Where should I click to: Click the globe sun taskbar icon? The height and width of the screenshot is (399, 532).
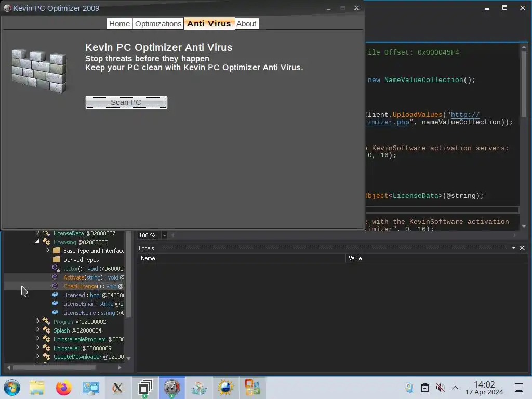(x=225, y=388)
